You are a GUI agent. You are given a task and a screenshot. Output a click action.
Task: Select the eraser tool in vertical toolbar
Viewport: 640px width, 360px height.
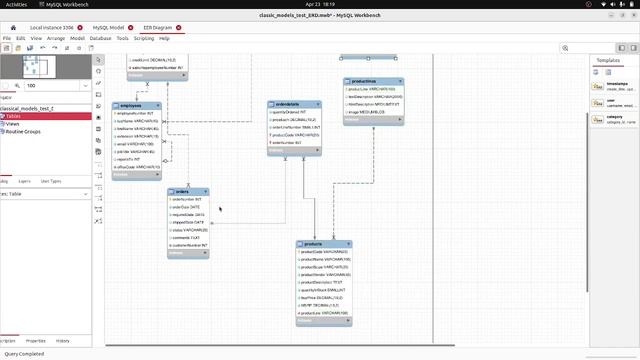click(98, 83)
